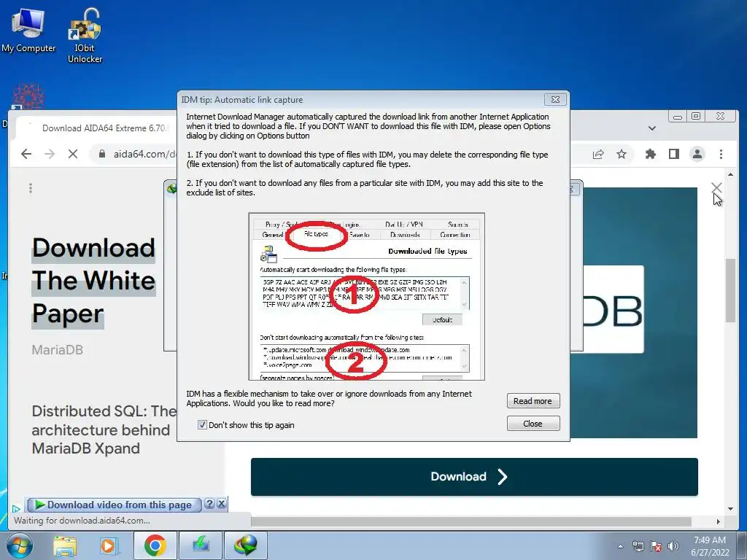Launch Windows Media Player from taskbar

(108, 545)
